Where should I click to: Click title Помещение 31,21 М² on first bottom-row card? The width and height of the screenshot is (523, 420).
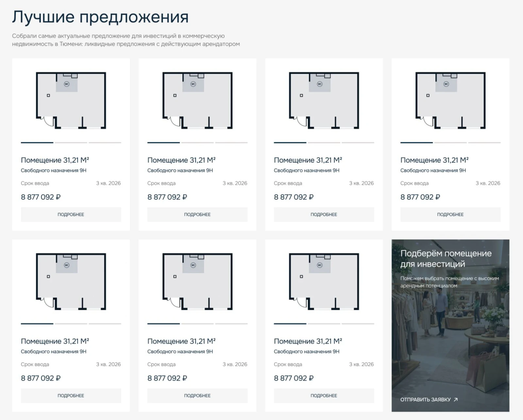[55, 341]
